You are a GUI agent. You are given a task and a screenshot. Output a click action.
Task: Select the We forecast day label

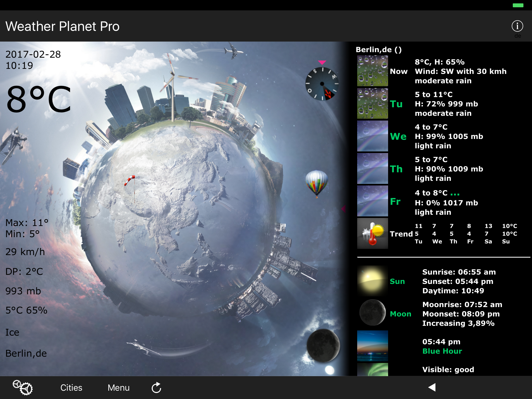click(398, 136)
